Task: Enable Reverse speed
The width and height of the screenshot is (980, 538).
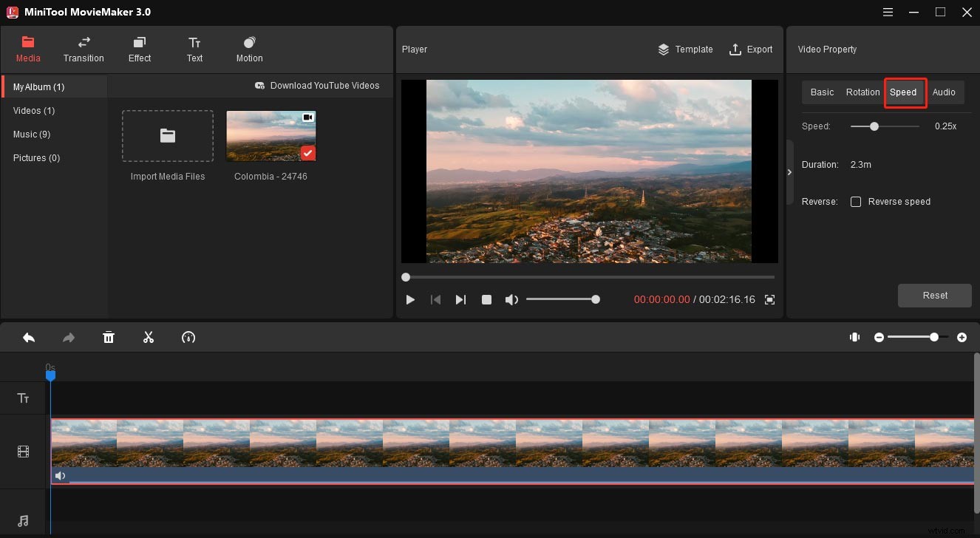Action: 856,201
